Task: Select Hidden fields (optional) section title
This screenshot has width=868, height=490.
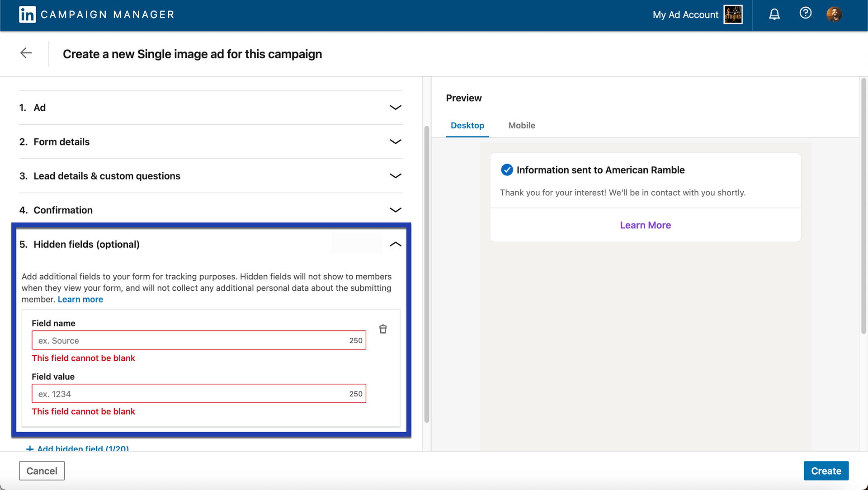Action: (86, 245)
